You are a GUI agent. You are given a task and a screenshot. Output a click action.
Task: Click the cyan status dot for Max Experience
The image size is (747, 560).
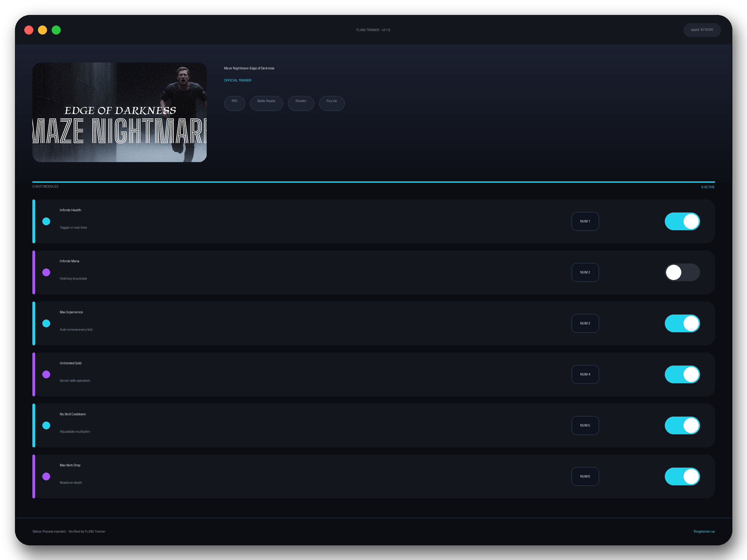click(46, 323)
